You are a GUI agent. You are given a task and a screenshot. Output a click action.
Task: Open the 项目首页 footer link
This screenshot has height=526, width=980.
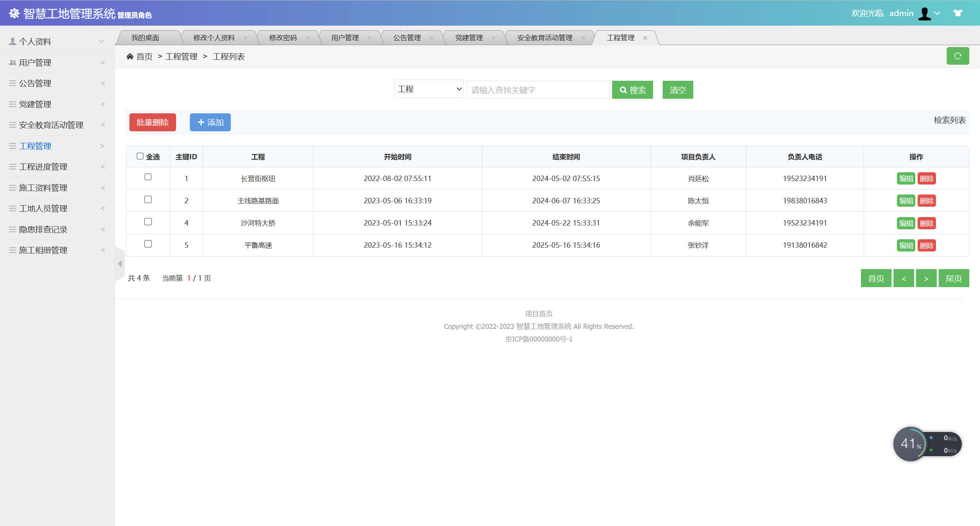[538, 313]
